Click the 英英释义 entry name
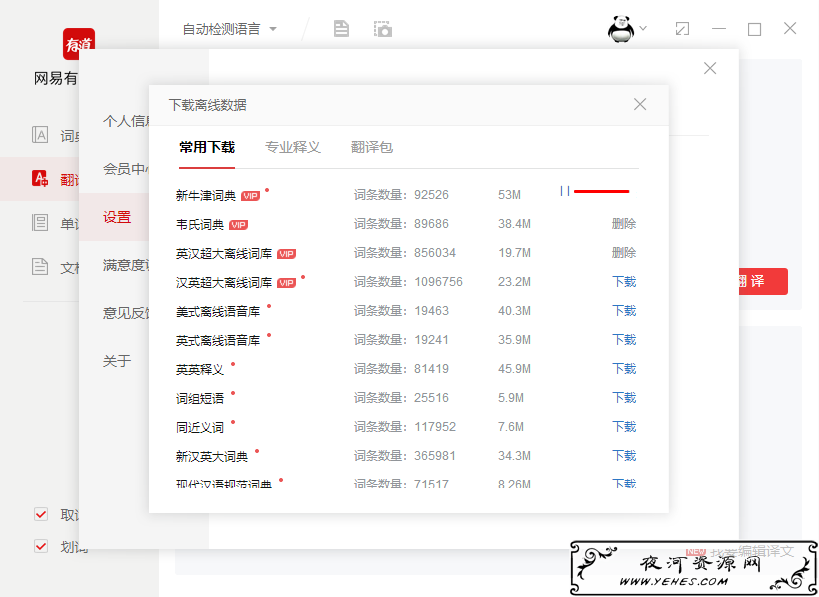819x597 pixels. coord(200,370)
